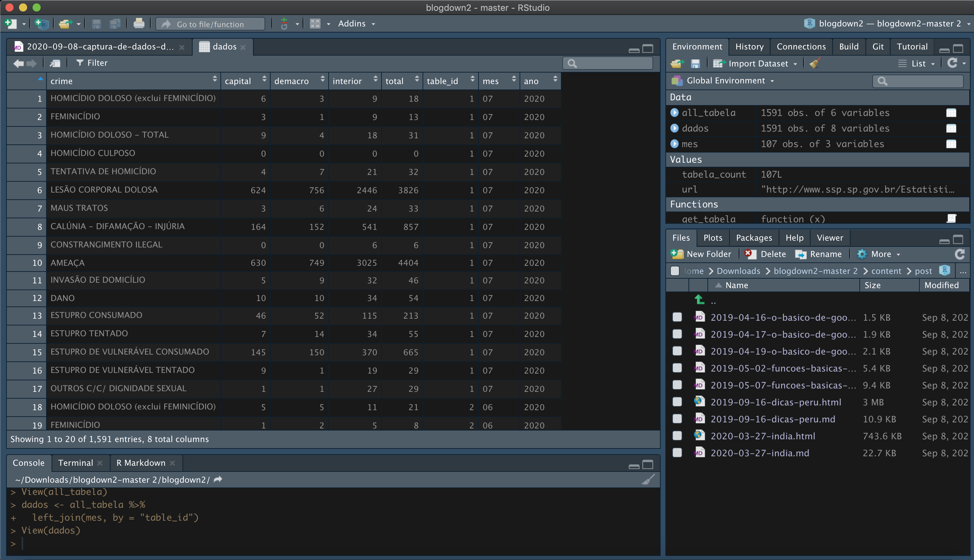The image size is (974, 560).
Task: Click the Filter button in data viewer
Action: click(92, 63)
